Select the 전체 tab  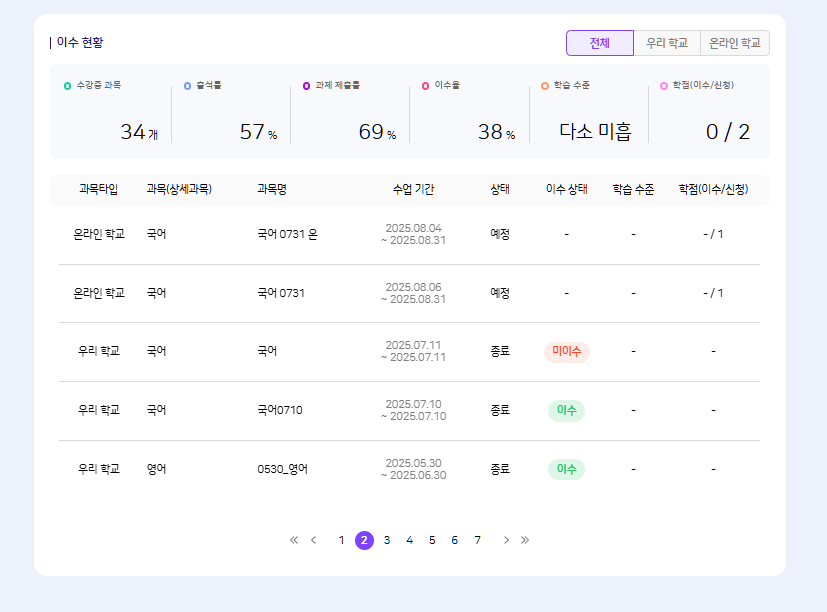pyautogui.click(x=599, y=43)
